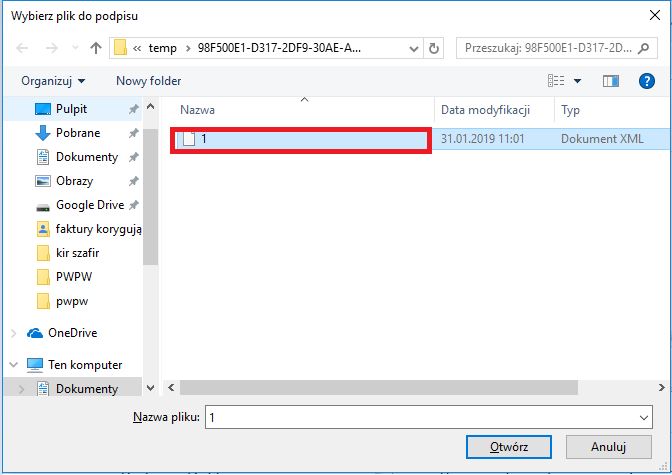This screenshot has height=475, width=672.
Task: Click the search field in folder
Action: 556,48
